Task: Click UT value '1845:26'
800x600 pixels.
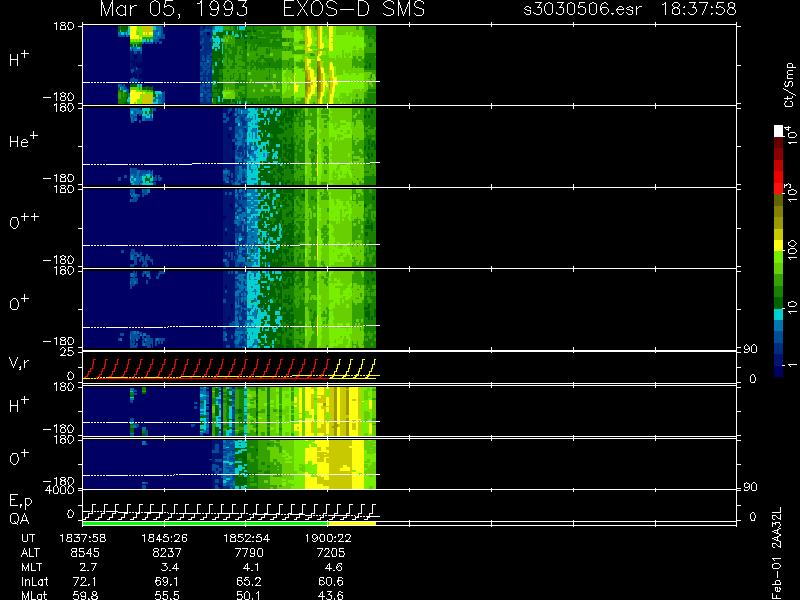Action: 165,538
